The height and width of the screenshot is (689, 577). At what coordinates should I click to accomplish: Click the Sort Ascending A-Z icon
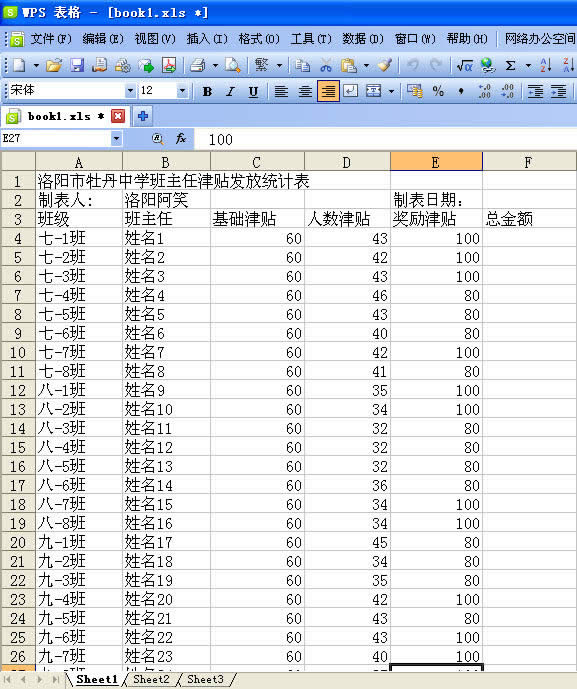546,65
